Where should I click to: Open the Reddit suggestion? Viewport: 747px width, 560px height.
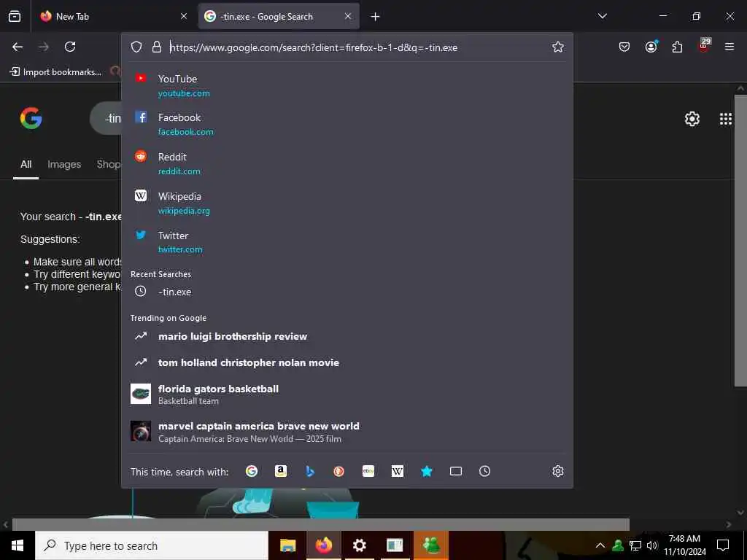(347, 163)
